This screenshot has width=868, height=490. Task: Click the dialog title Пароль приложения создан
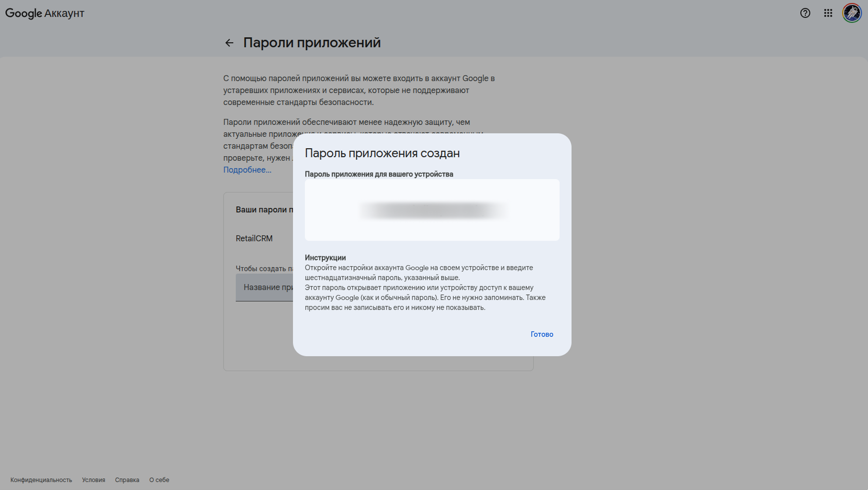pos(382,153)
